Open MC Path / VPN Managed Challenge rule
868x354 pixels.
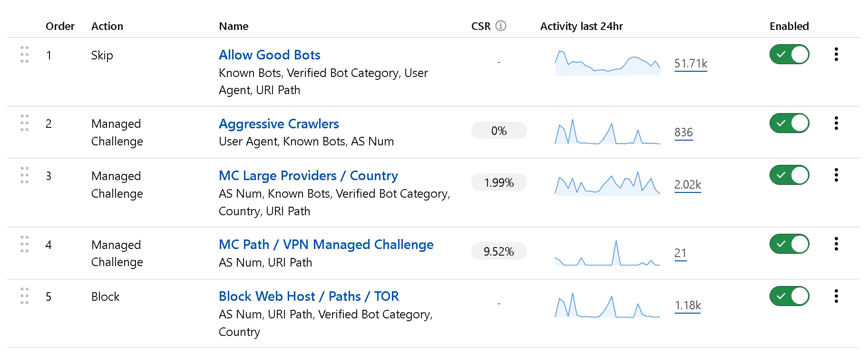326,245
